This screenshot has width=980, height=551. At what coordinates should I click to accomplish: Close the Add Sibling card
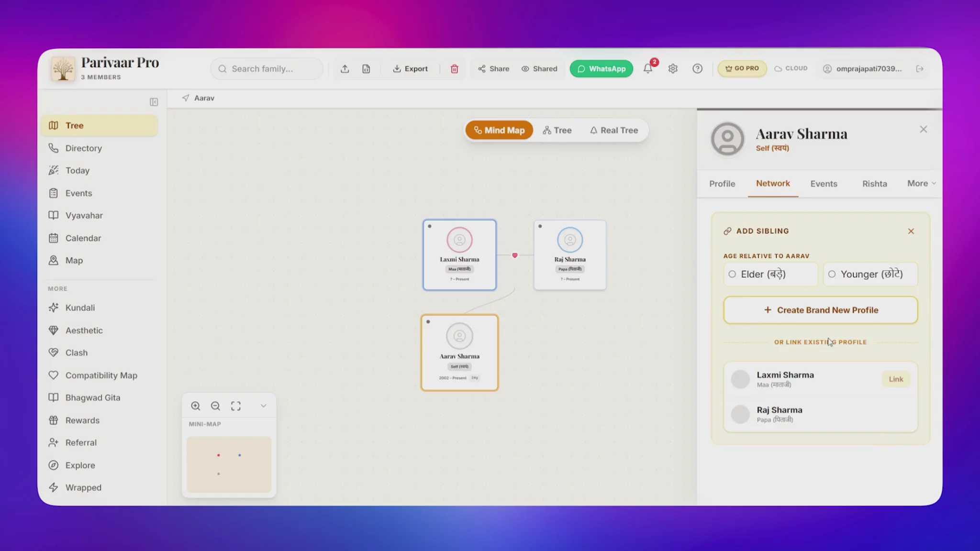pos(911,231)
